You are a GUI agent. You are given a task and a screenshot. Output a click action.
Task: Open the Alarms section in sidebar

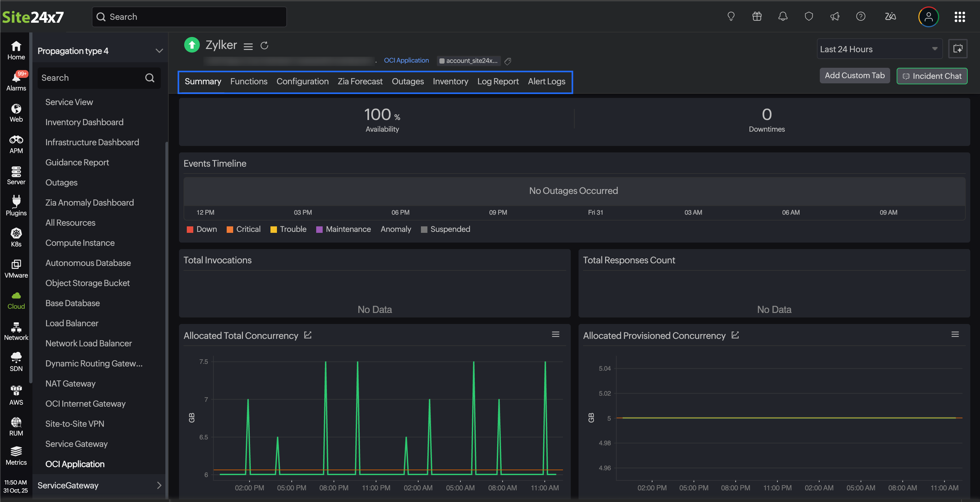[16, 81]
